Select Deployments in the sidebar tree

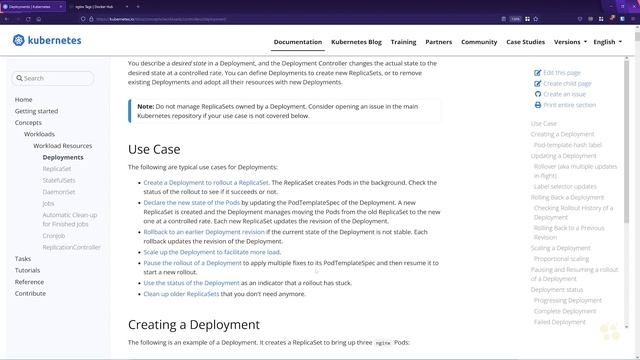pos(63,157)
